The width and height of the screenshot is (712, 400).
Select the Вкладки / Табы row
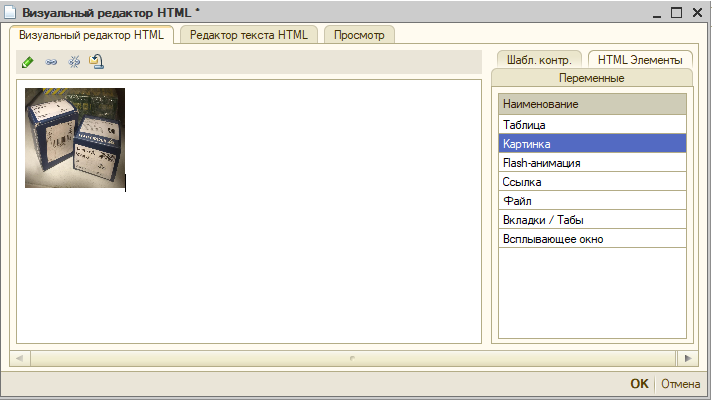(x=592, y=220)
